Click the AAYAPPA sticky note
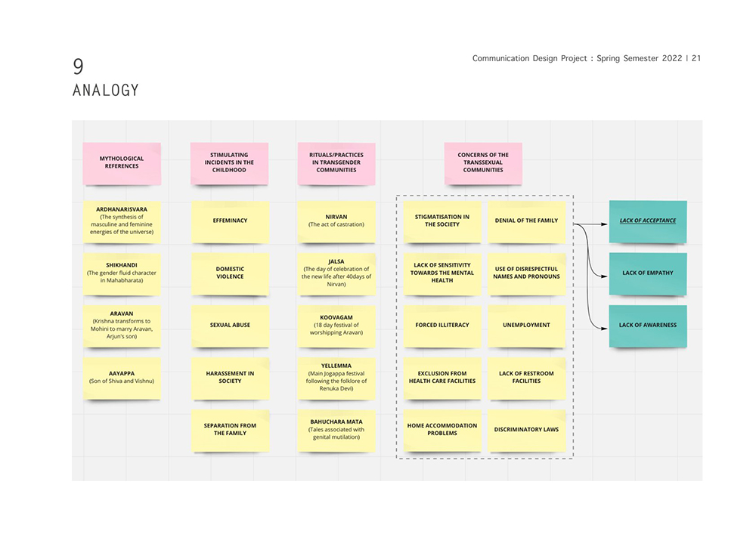The width and height of the screenshot is (756, 534). tap(122, 378)
